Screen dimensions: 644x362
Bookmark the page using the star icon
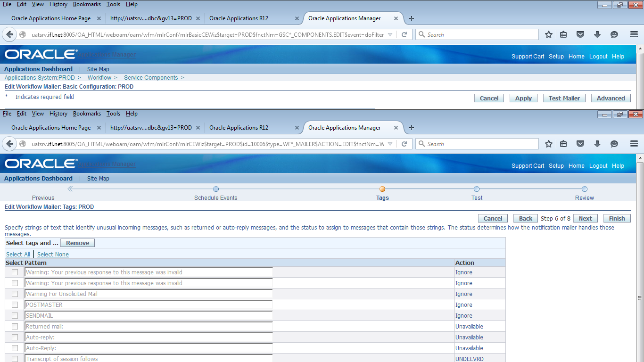pyautogui.click(x=548, y=144)
